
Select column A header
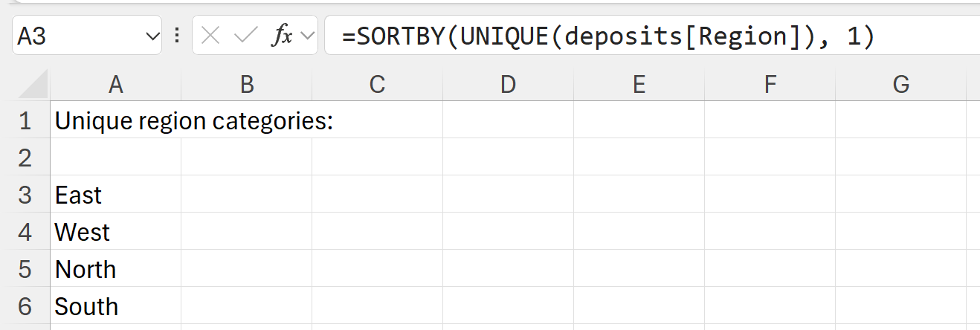pyautogui.click(x=115, y=85)
